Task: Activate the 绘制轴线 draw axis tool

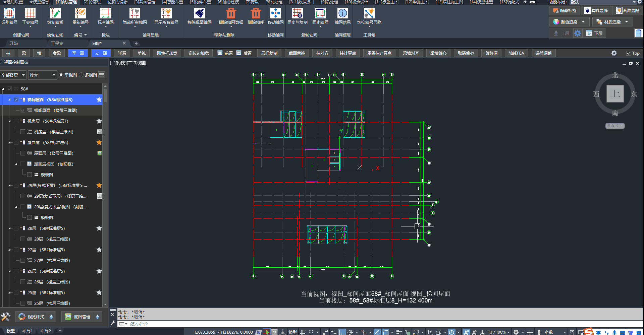Action: [x=55, y=13]
